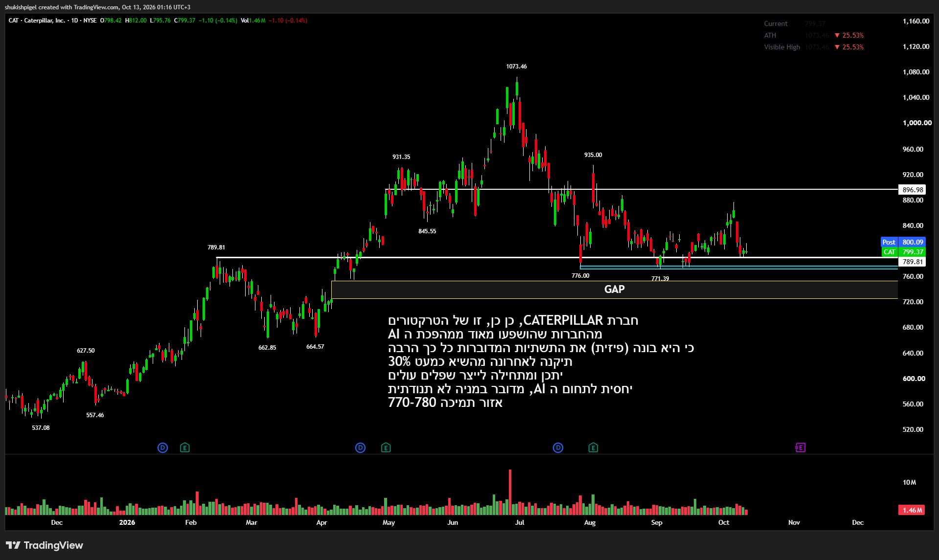
Task: Click the 664.57 low label
Action: (x=315, y=347)
